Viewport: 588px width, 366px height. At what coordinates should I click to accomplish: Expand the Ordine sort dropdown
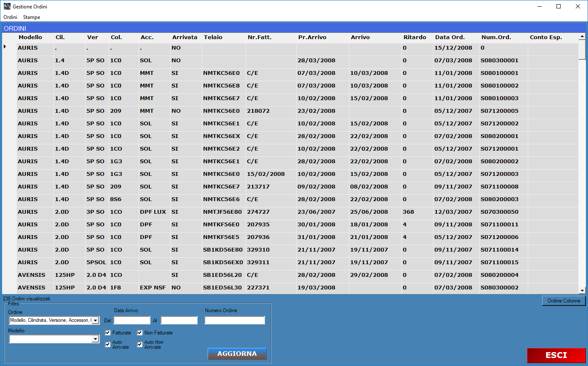pyautogui.click(x=96, y=321)
